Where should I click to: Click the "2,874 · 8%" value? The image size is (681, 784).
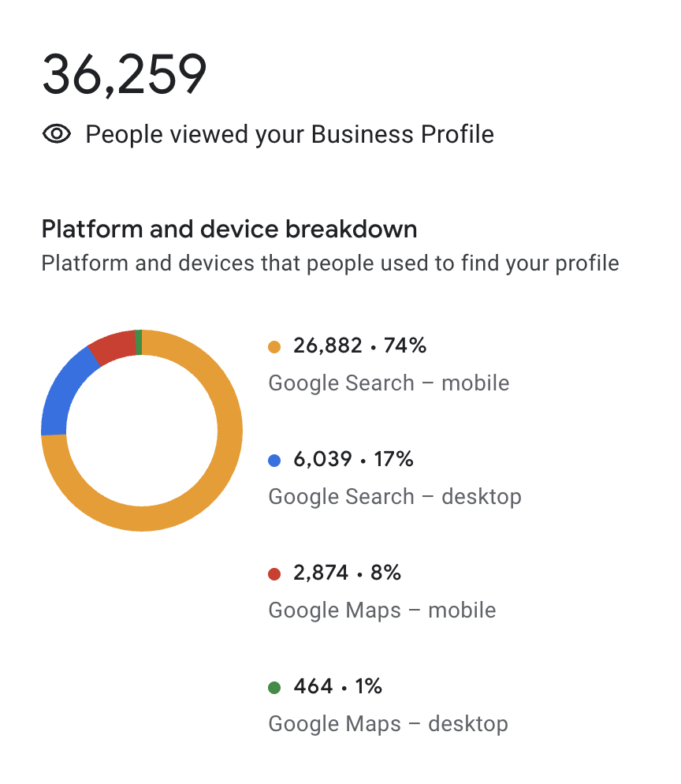(x=347, y=573)
